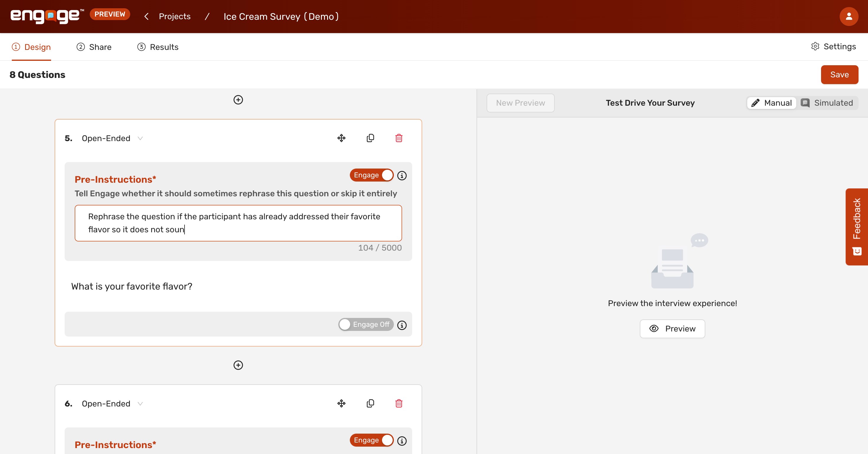Viewport: 868px width, 454px height.
Task: Click the PREVIEW badge
Action: 110,14
